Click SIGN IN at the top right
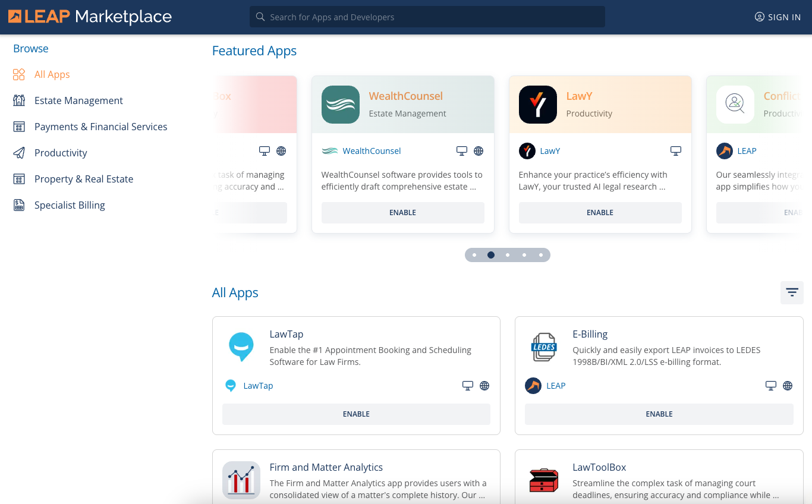 pyautogui.click(x=778, y=17)
